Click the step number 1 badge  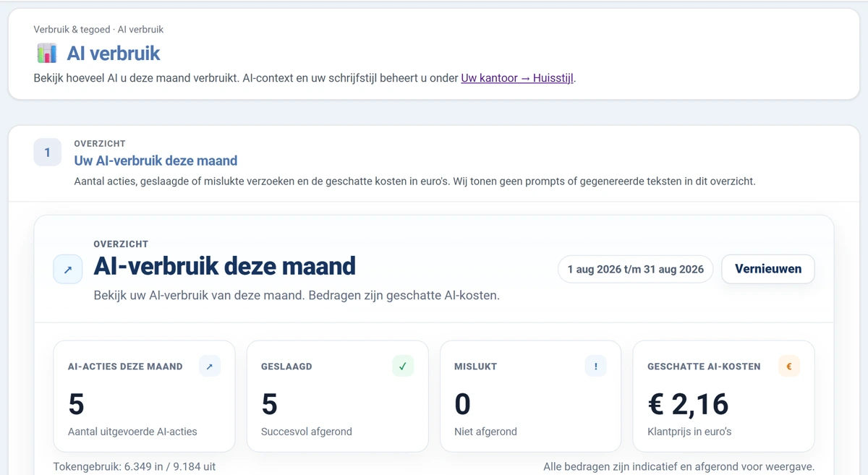coord(48,153)
